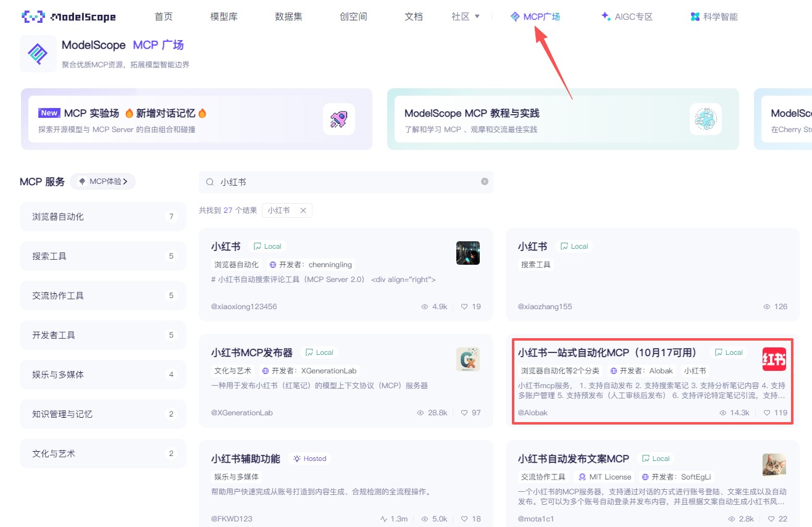Image resolution: width=812 pixels, height=527 pixels.
Task: Click the 小红书MCP发布器 logo thumbnail
Action: point(468,359)
